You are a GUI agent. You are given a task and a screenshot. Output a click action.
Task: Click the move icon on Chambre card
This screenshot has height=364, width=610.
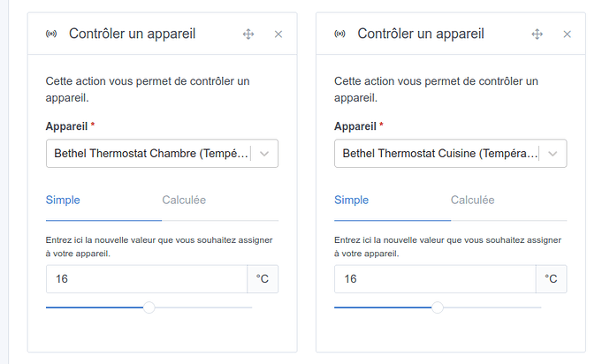tap(248, 34)
